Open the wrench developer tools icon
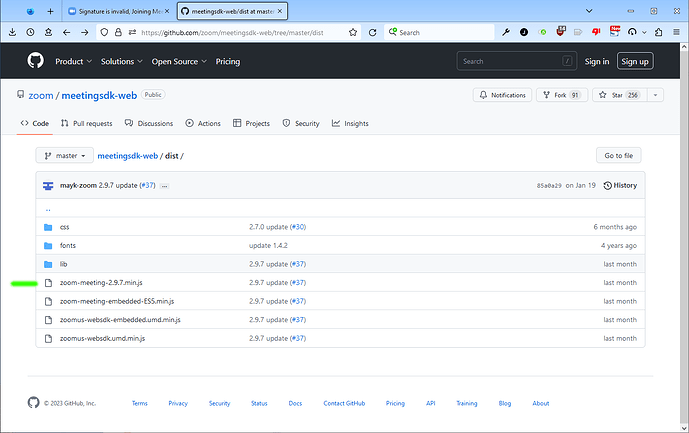Screen dimensions: 689x433 506,32
